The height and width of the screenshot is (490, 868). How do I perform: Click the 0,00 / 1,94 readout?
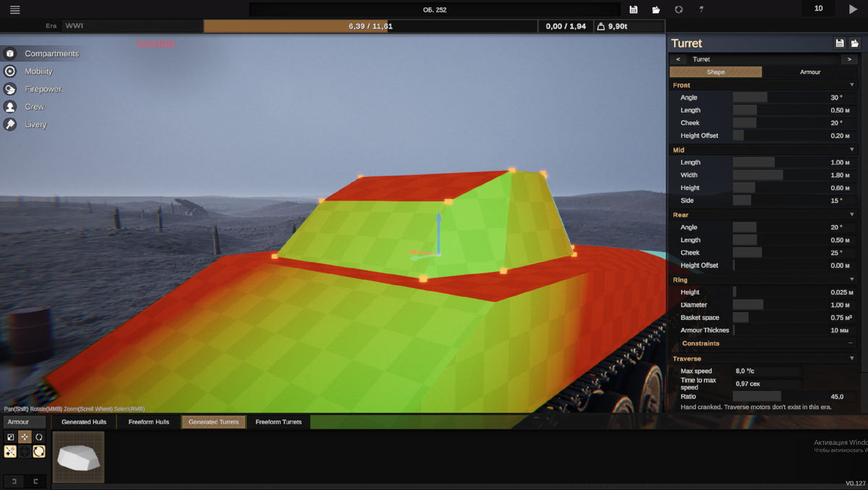pos(566,26)
